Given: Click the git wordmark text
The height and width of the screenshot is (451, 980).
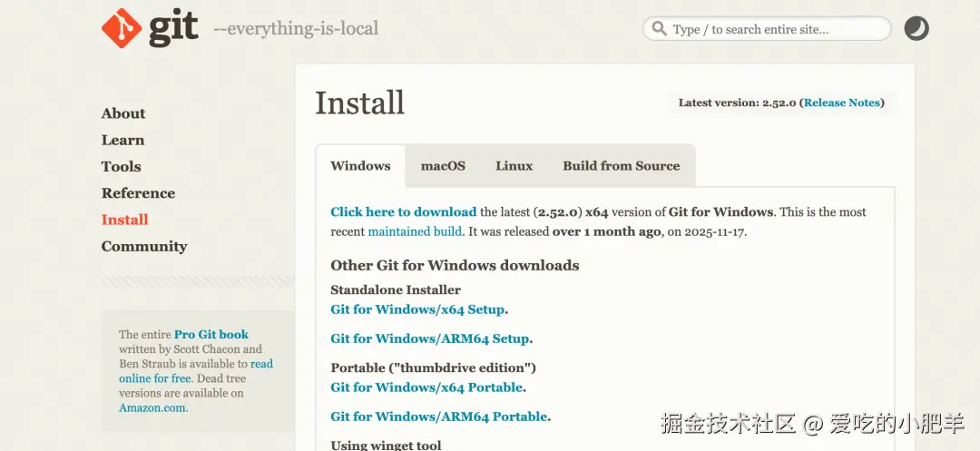Looking at the screenshot, I should [173, 29].
